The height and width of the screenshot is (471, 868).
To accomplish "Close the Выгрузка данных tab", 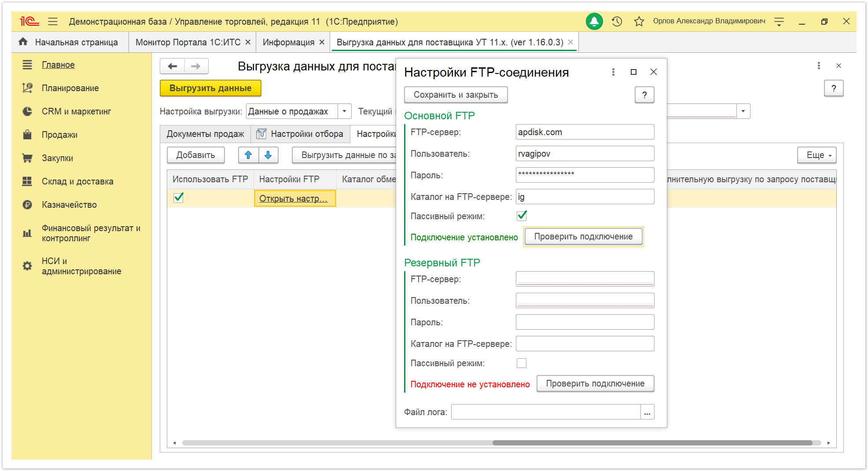I will tap(570, 42).
